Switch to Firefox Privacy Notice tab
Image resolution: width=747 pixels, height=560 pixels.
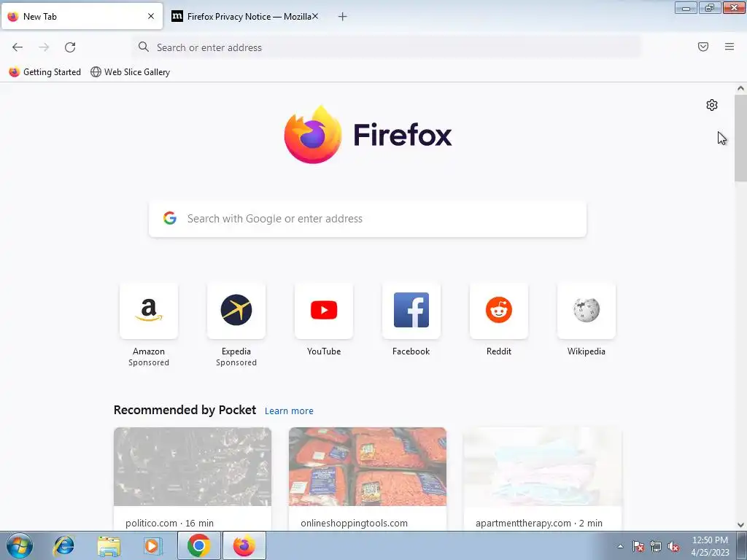pyautogui.click(x=244, y=16)
